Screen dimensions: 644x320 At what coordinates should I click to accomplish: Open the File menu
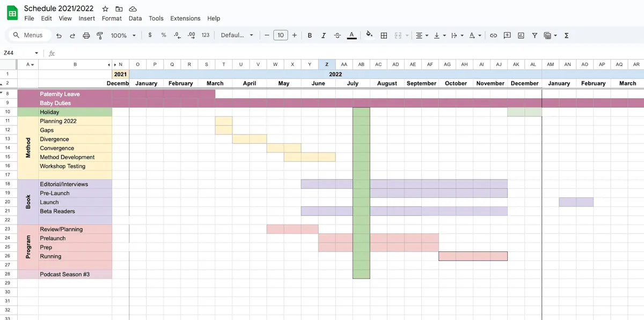coord(30,18)
